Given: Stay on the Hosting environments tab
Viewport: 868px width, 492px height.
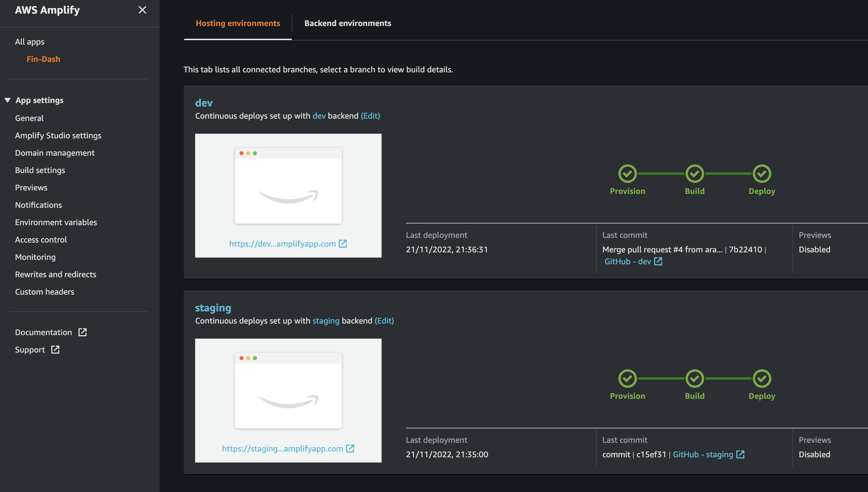Looking at the screenshot, I should pos(238,23).
